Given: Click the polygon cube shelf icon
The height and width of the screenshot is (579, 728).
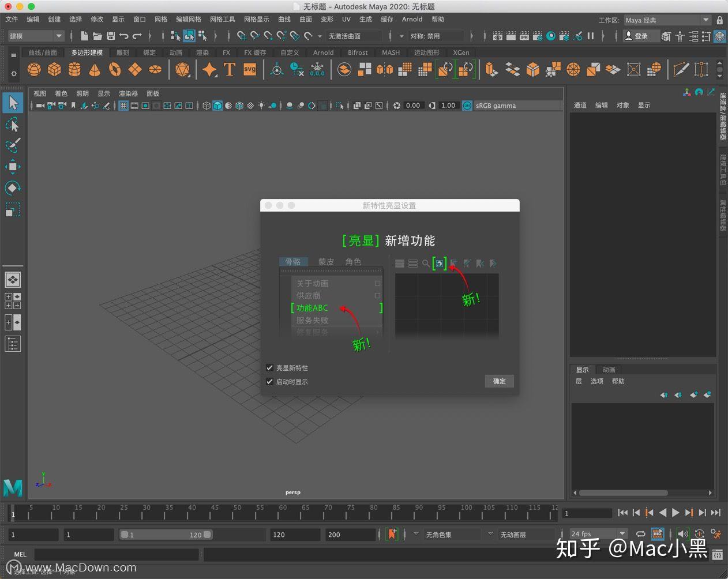Looking at the screenshot, I should point(54,70).
